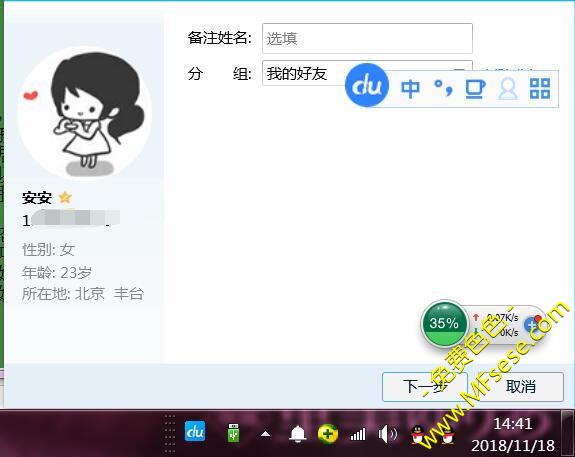Click the yellow star next to 安安

pos(65,197)
